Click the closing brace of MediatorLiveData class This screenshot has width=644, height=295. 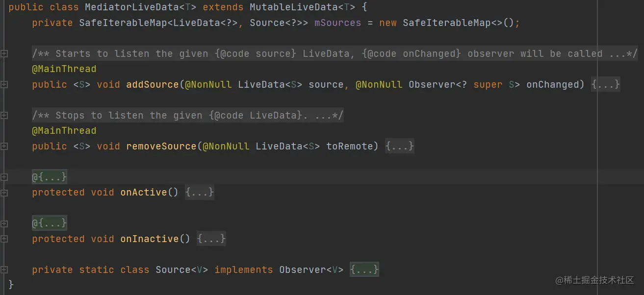(x=11, y=285)
